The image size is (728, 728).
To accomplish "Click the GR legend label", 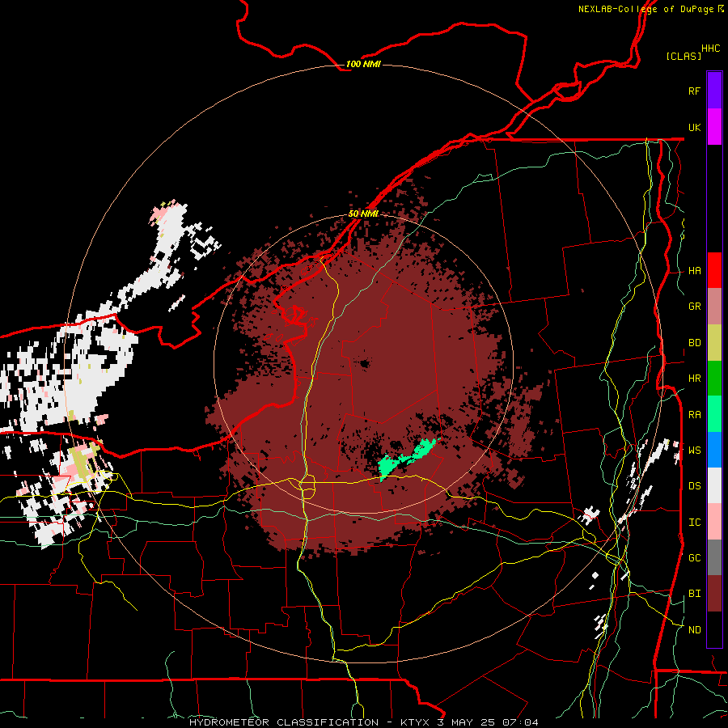I will [694, 307].
